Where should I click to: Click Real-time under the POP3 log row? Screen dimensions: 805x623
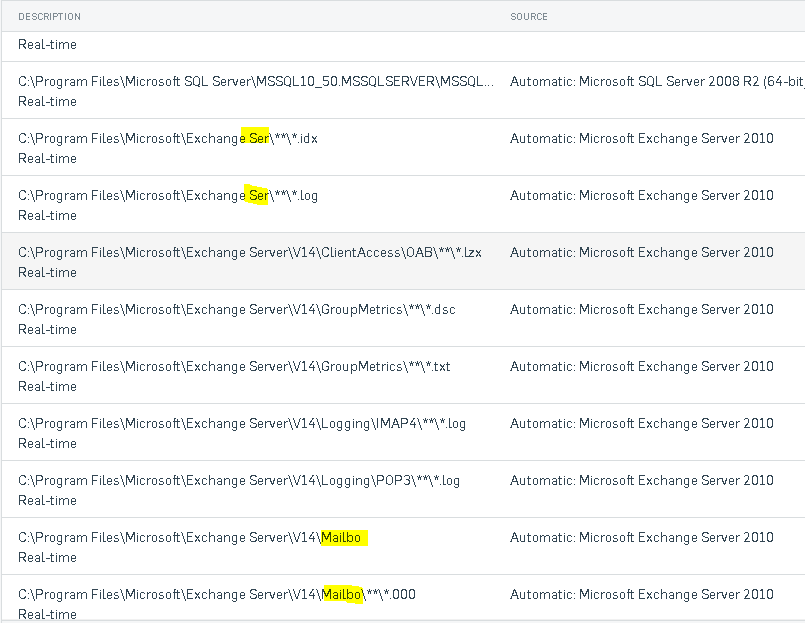pyautogui.click(x=47, y=501)
